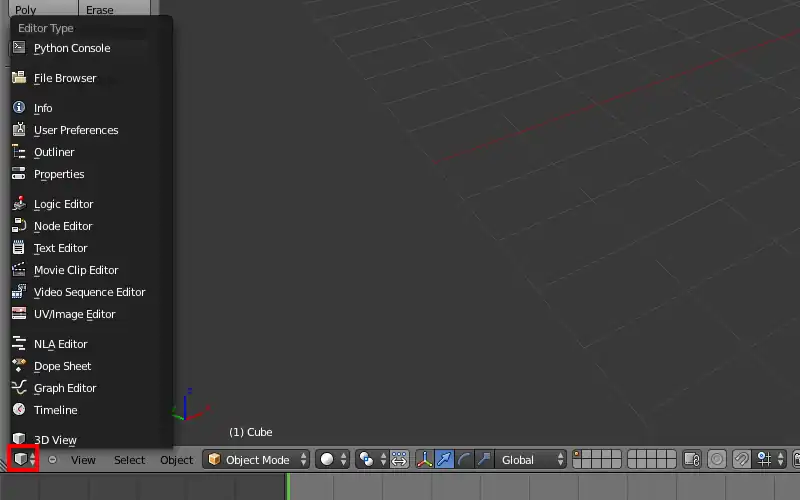800x500 pixels.
Task: Enable the rotate manipulator arc
Action: pos(465,460)
